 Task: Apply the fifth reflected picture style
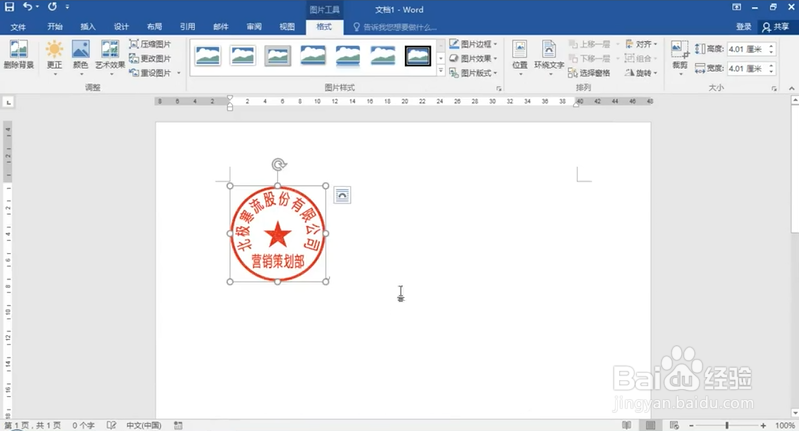pos(348,56)
